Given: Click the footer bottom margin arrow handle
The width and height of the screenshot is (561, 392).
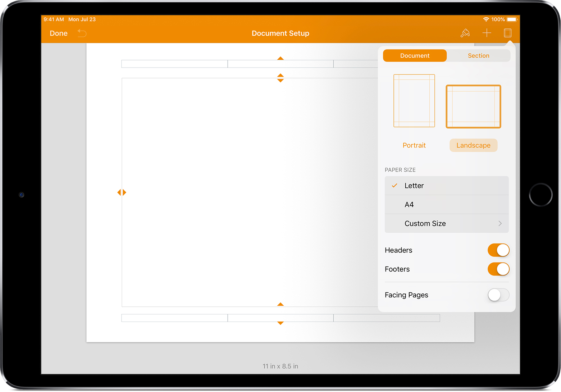Looking at the screenshot, I should pyautogui.click(x=280, y=323).
